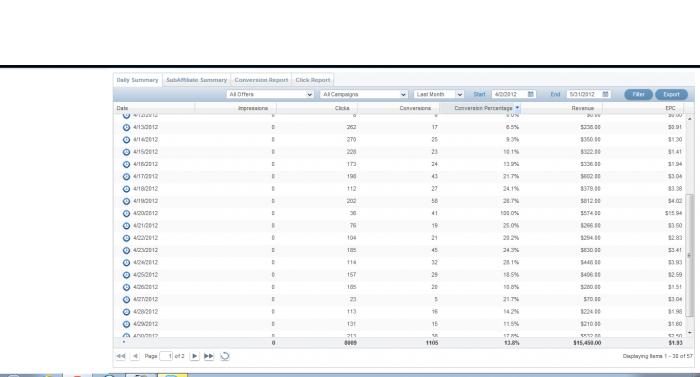Viewport: 700px width, 377px height.
Task: Switch to the Click Report tab
Action: pyautogui.click(x=312, y=80)
